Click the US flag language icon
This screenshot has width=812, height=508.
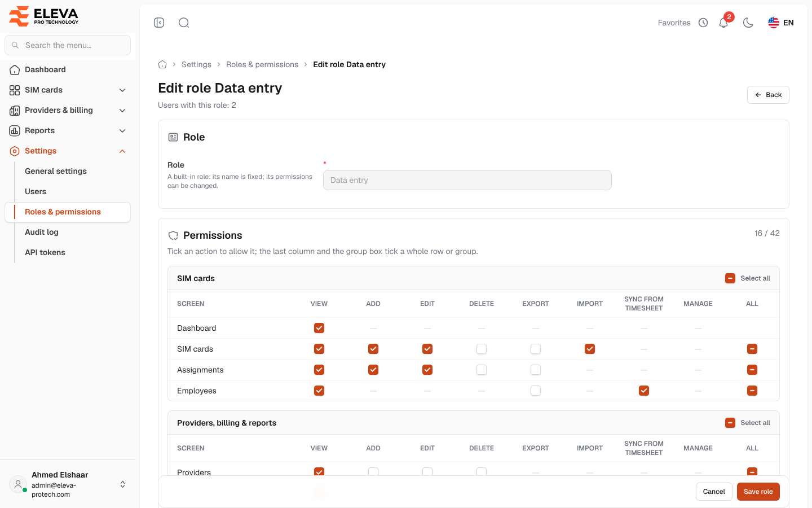click(774, 23)
